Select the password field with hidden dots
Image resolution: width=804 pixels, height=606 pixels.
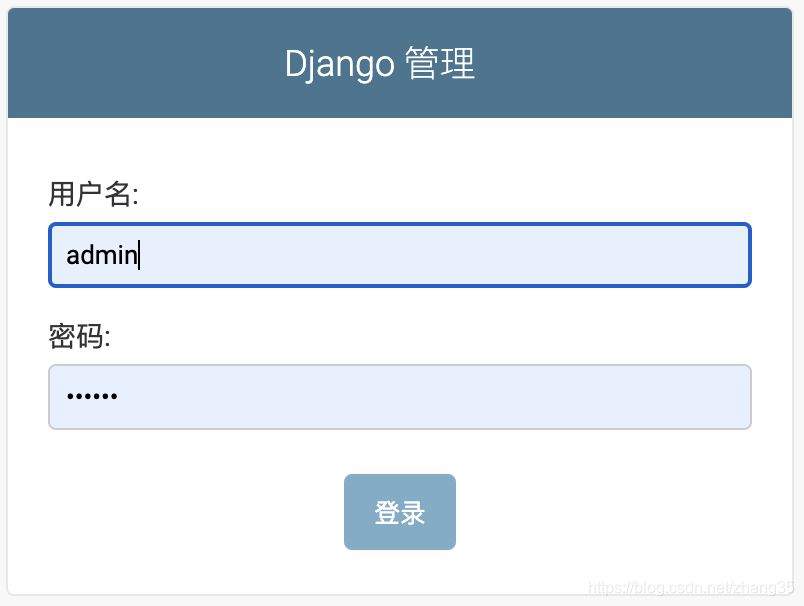[400, 397]
